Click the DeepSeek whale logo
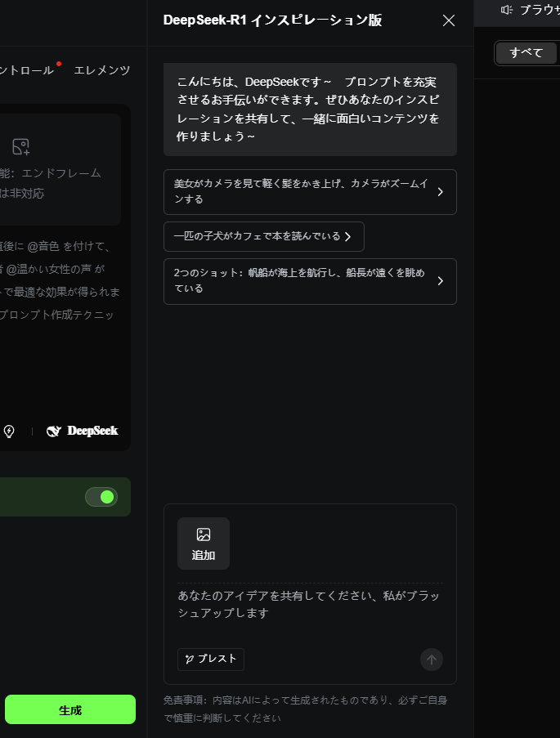The width and height of the screenshot is (560, 738). coord(55,432)
